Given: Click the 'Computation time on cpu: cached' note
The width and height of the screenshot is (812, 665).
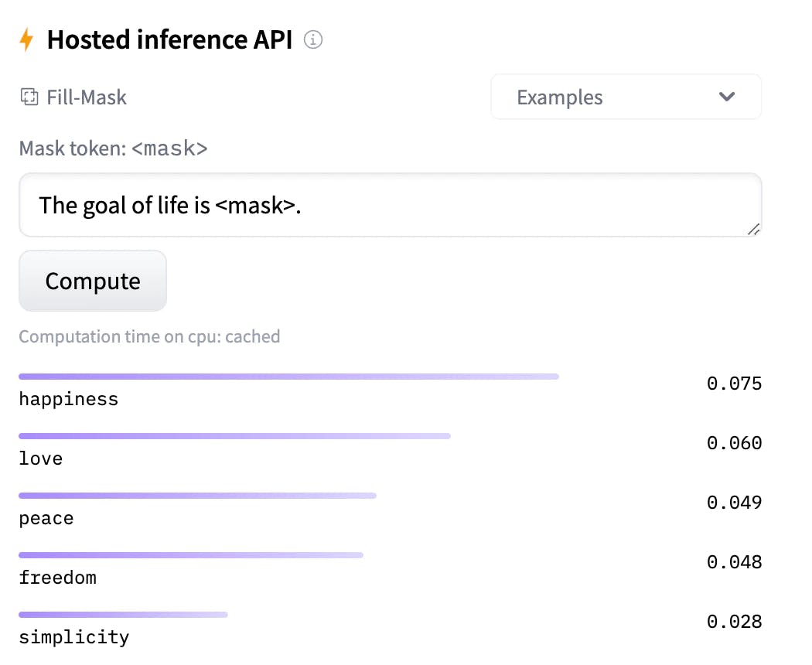Looking at the screenshot, I should tap(149, 336).
